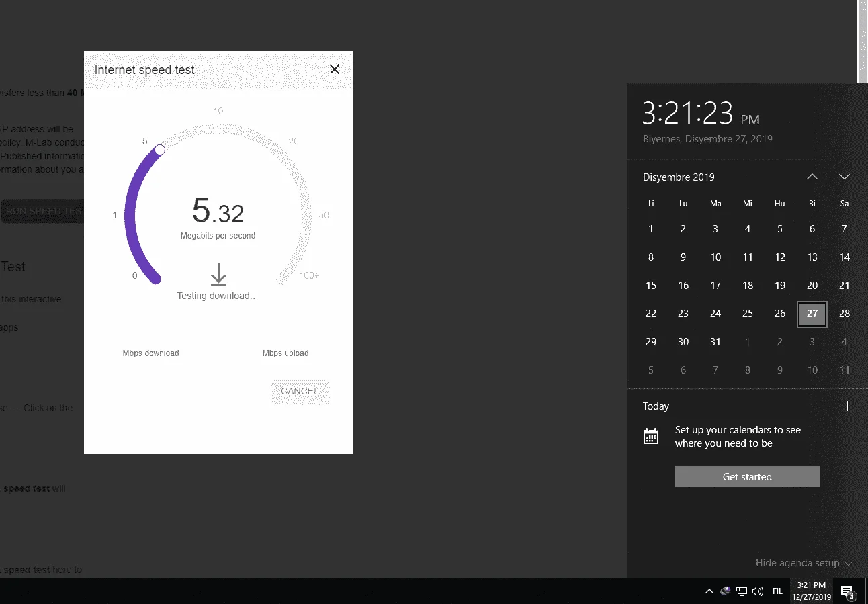Click the 3:21:23 PM clock display

click(701, 114)
